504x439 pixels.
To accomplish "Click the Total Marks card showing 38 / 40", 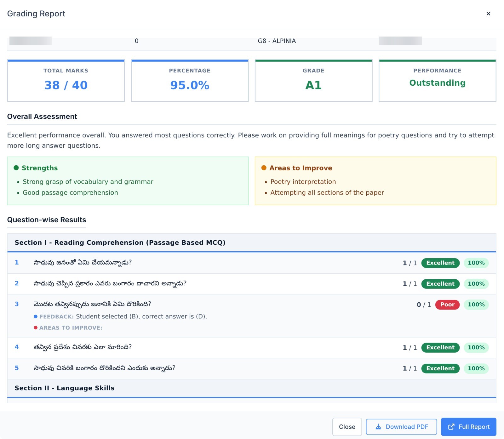I will [66, 81].
